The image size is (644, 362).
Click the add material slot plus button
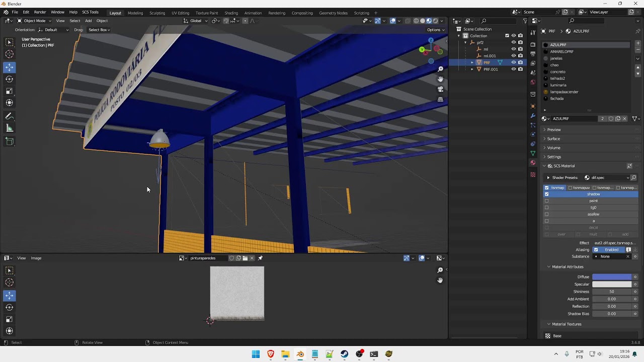[638, 43]
